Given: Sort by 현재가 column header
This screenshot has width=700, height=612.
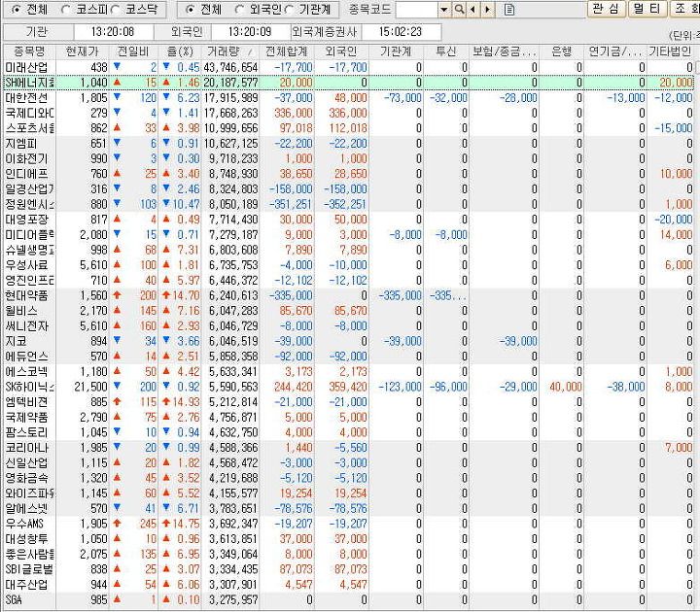Looking at the screenshot, I should point(82,51).
